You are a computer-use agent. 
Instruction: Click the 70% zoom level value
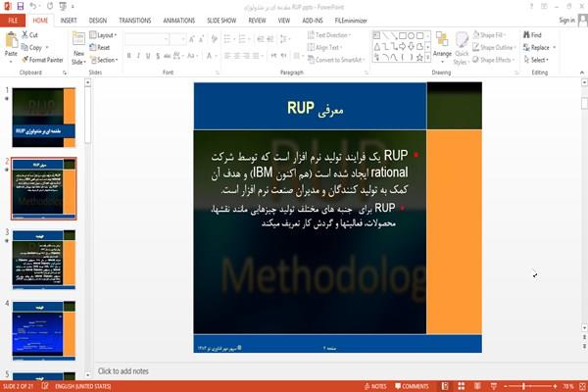pyautogui.click(x=568, y=386)
